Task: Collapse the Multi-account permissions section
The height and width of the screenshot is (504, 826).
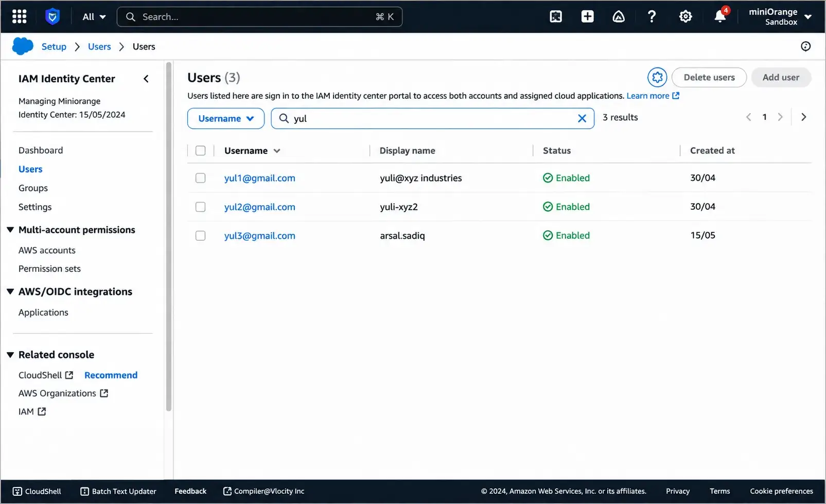Action: (x=10, y=230)
